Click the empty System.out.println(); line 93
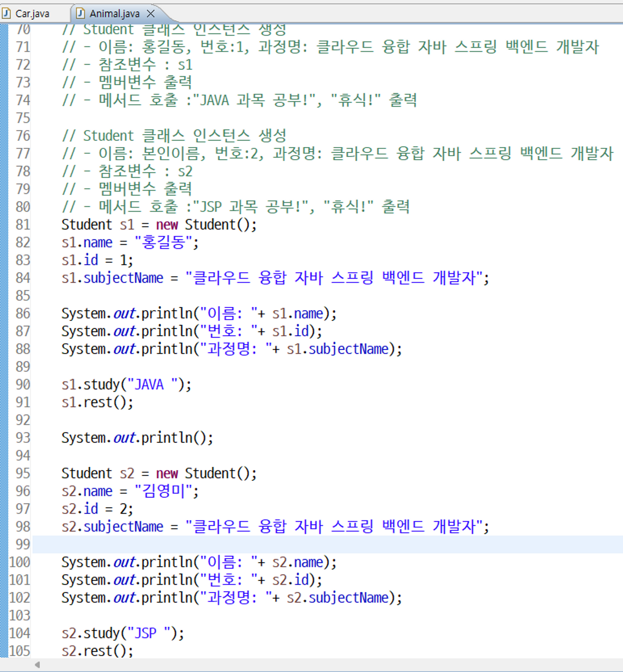Viewport: 623px width, 672px height. pyautogui.click(x=137, y=438)
